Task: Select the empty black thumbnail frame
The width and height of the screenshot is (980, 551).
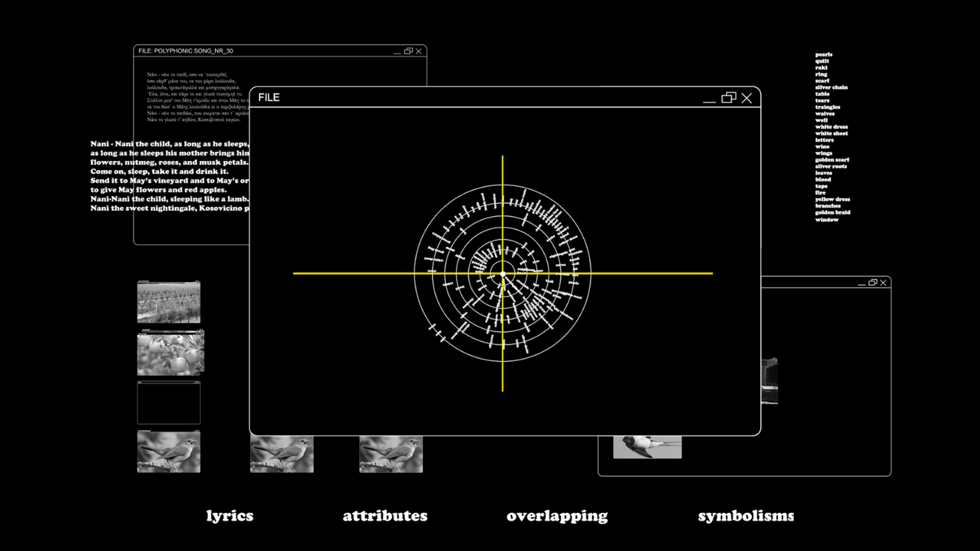Action: tap(168, 403)
